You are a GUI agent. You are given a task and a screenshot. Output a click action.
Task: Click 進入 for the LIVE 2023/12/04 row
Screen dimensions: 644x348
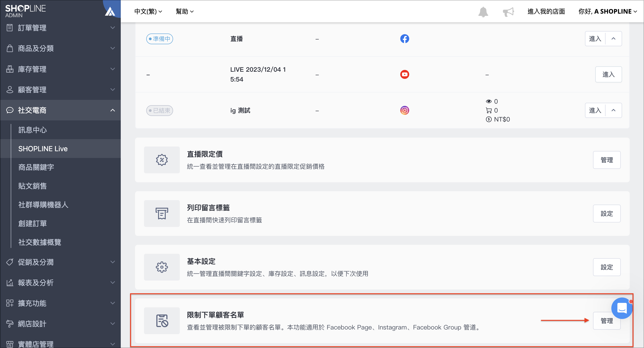(608, 74)
